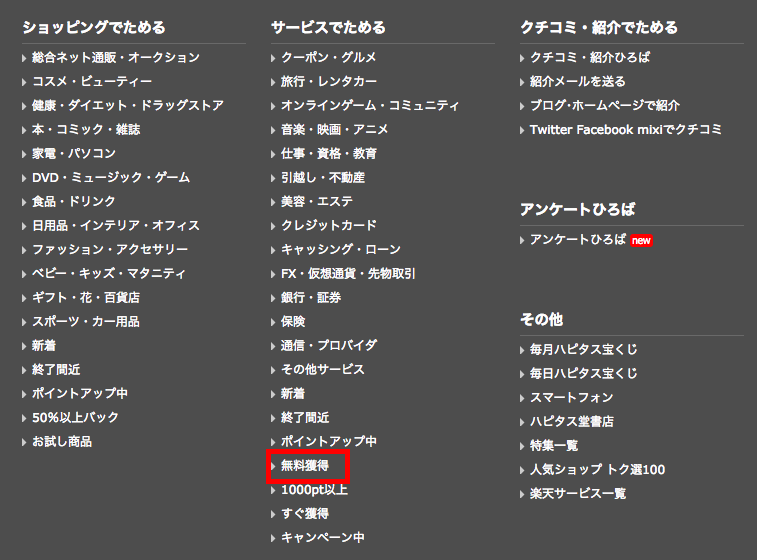Open 通信・プロバイダ link
The height and width of the screenshot is (560, 757).
point(329,346)
